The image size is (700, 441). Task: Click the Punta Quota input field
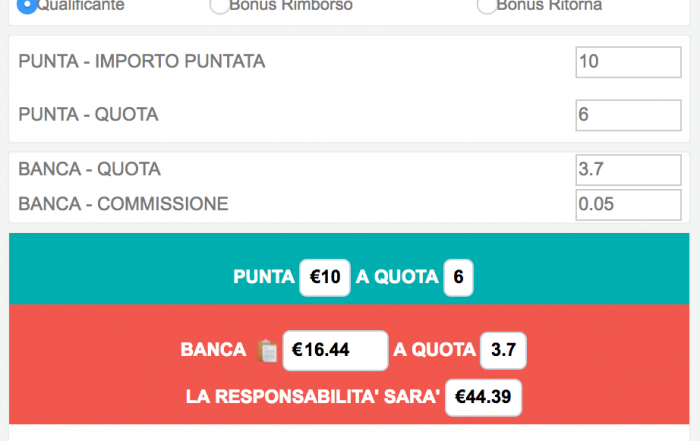tap(628, 115)
